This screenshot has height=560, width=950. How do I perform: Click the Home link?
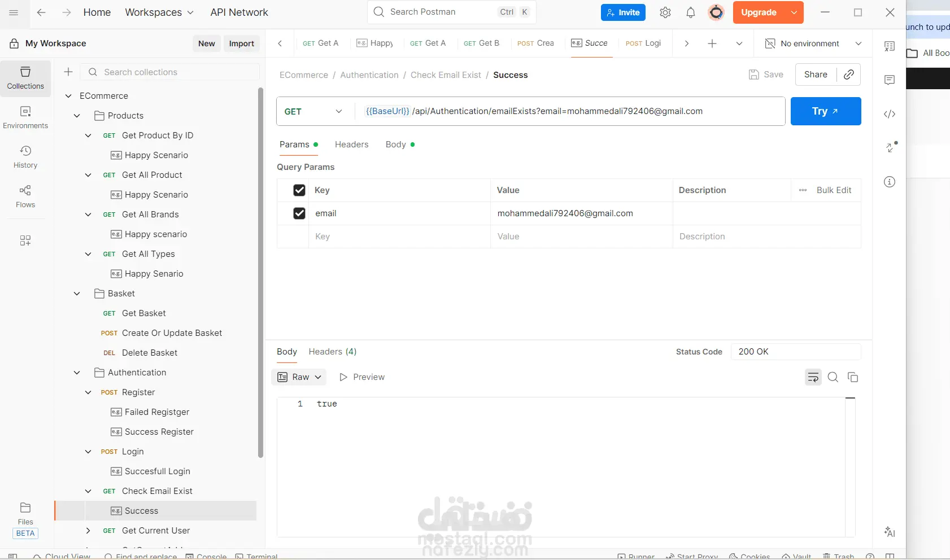click(97, 12)
